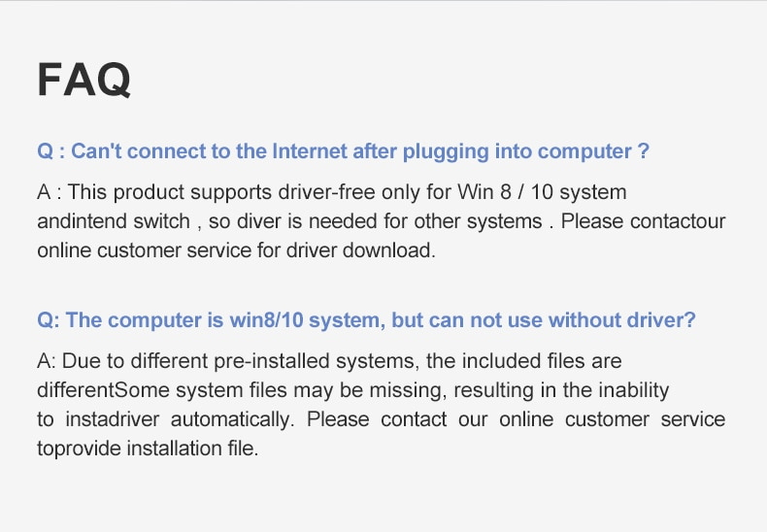Click 'plugging into computer' in first question
This screenshot has width=767, height=532.
517,151
